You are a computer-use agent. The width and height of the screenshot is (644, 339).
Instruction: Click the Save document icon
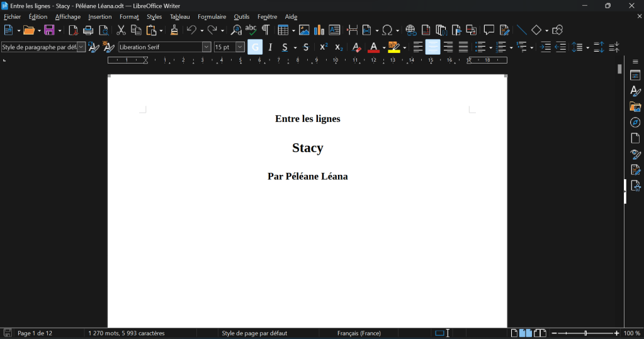click(x=49, y=30)
